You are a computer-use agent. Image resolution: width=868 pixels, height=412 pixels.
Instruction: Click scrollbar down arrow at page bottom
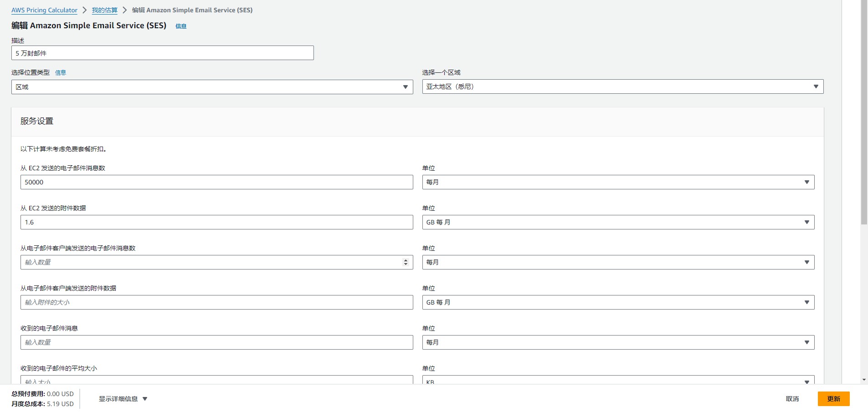(864, 380)
